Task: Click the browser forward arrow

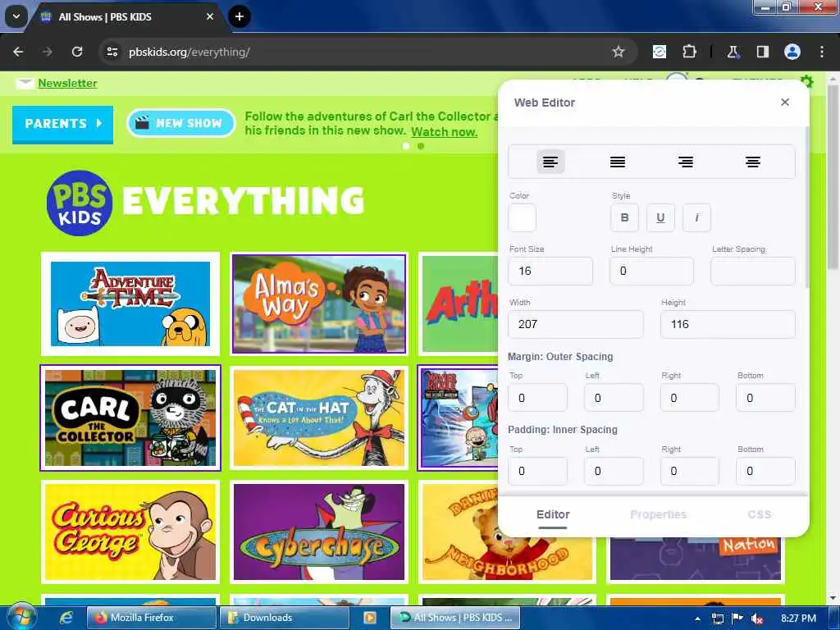Action: (48, 52)
